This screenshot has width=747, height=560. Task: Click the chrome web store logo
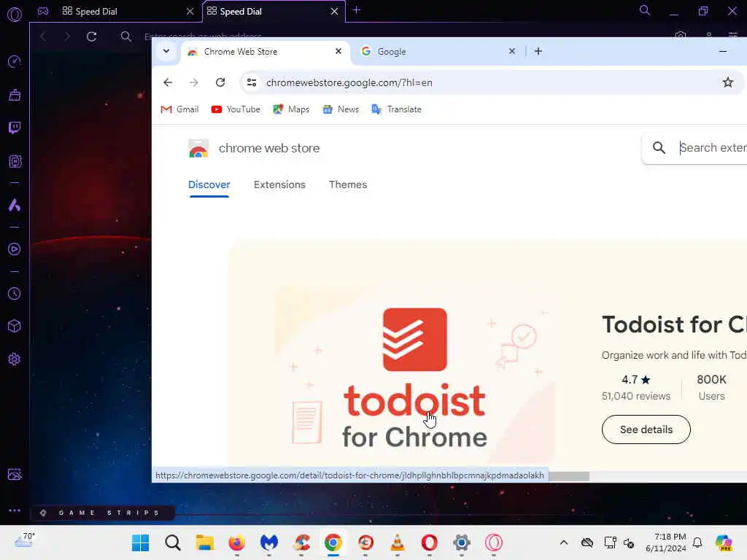[x=254, y=149]
